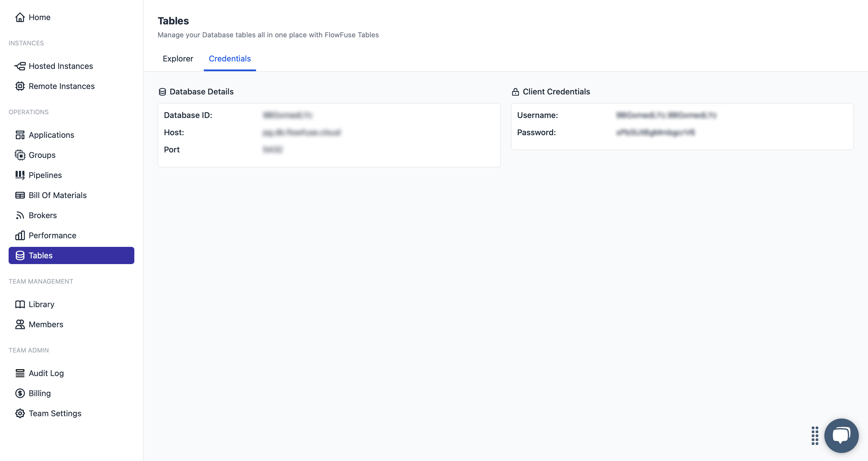Screen dimensions: 868x461
Task: Select the Hosted Instances icon in sidebar
Action: [x=20, y=66]
